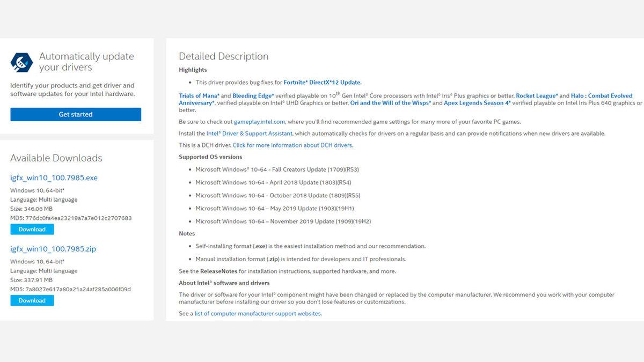Click the Automatically update your drivers heading
This screenshot has height=362, width=644.
[86, 62]
